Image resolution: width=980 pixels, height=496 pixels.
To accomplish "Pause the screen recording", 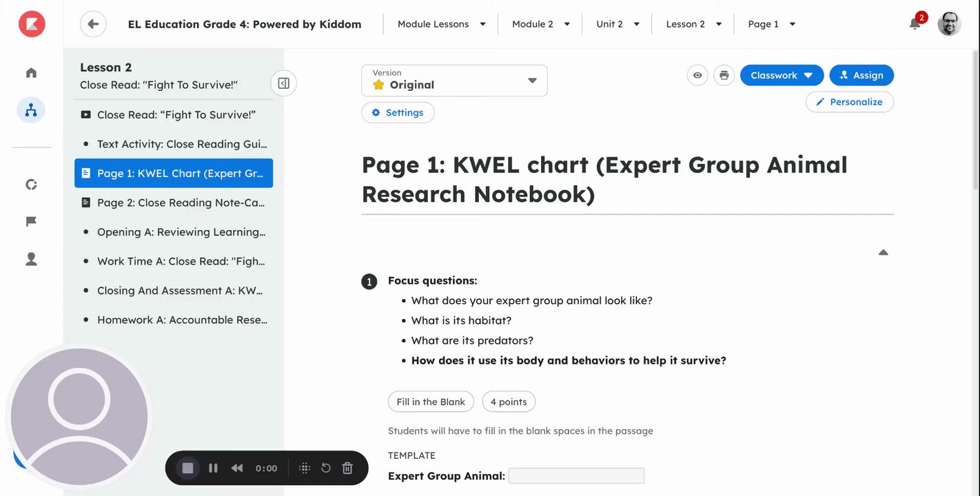I will point(213,468).
